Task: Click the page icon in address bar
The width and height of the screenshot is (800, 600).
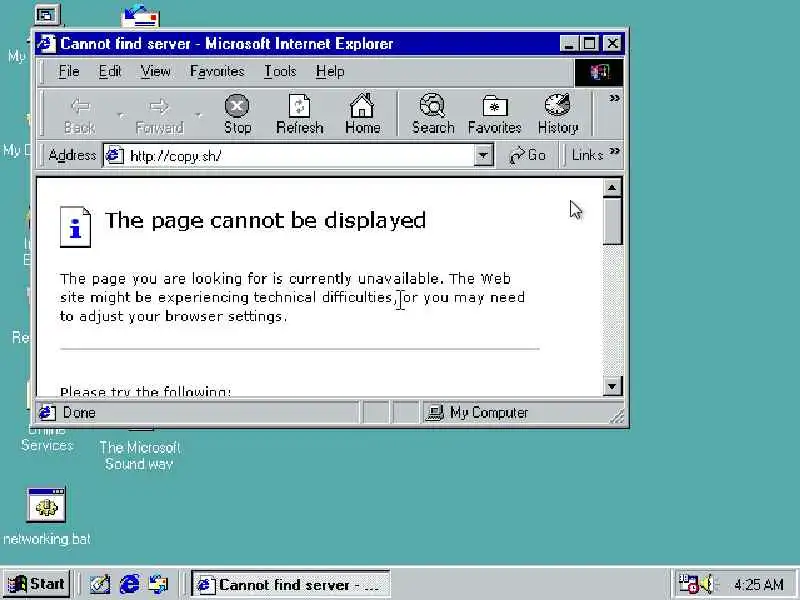Action: click(x=114, y=155)
